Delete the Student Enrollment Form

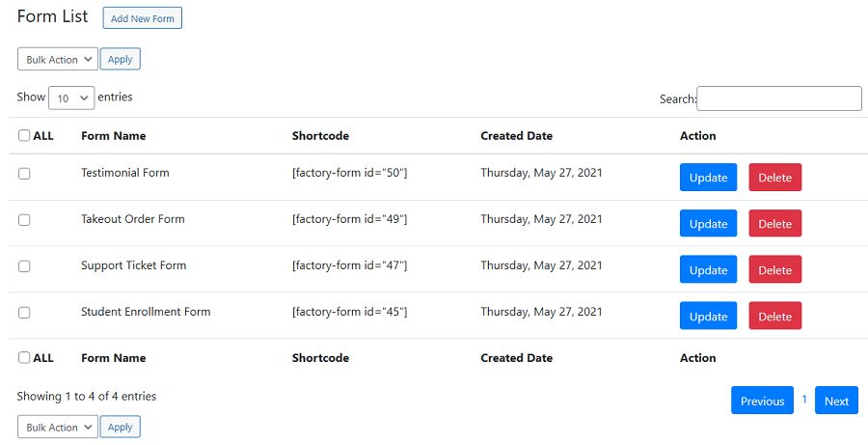774,317
